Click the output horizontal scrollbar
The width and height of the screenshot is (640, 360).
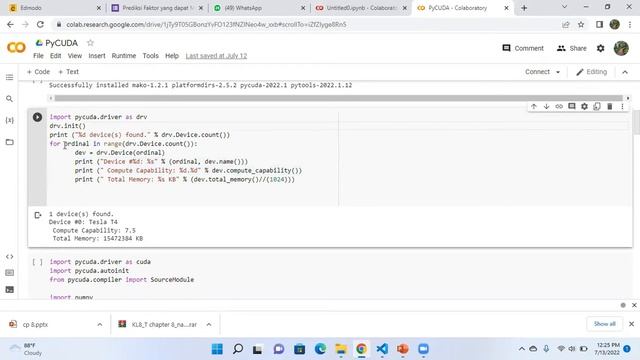(x=339, y=98)
